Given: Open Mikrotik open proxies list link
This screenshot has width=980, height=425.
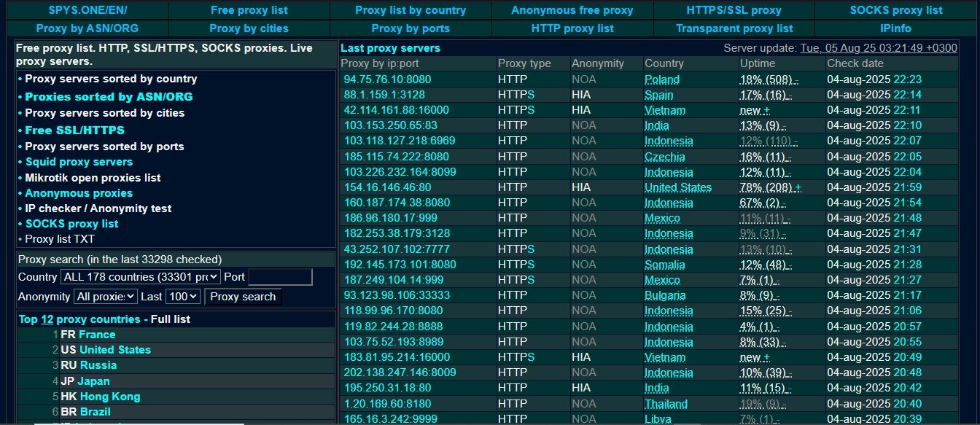Looking at the screenshot, I should click(x=93, y=178).
